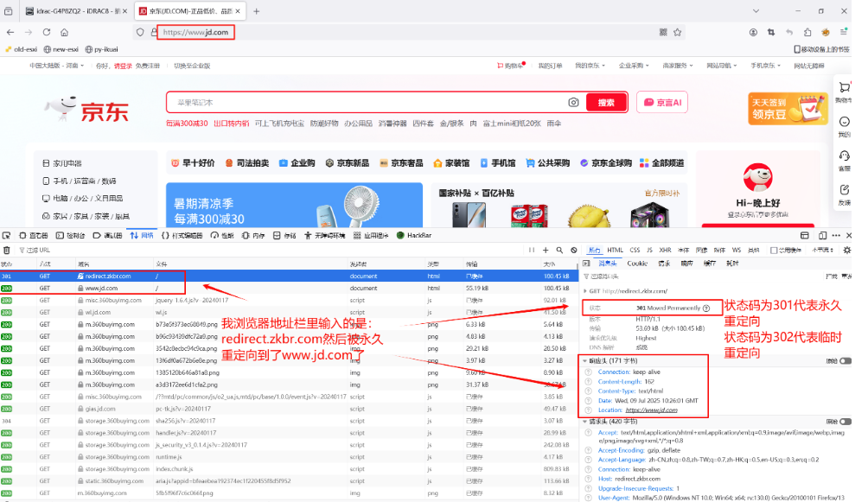The width and height of the screenshot is (868, 502).
Task: Filter requests by CSS type
Action: [635, 251]
